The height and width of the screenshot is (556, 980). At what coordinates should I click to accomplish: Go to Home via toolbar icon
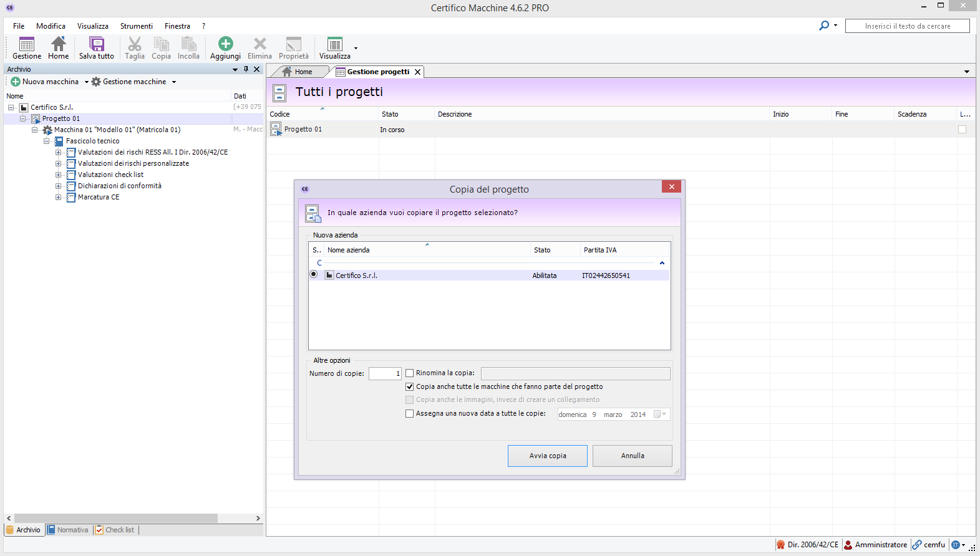(58, 44)
